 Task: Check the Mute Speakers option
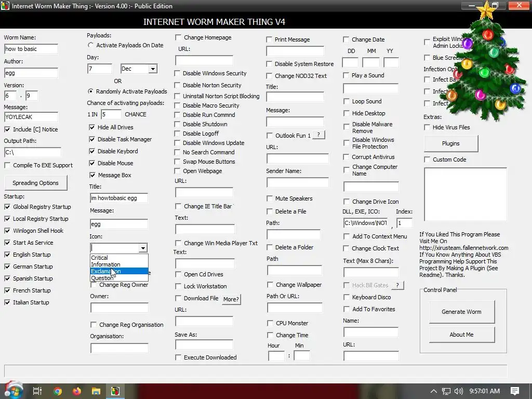[270, 198]
